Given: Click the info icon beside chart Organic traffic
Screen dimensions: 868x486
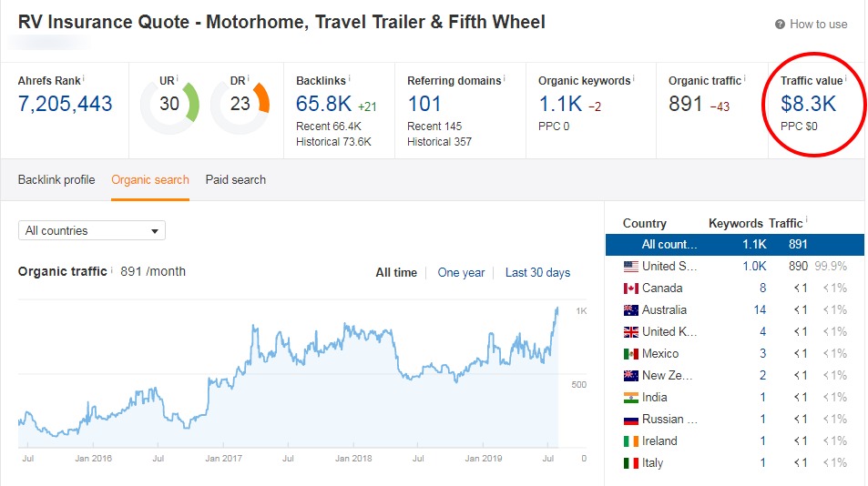Looking at the screenshot, I should click(111, 269).
